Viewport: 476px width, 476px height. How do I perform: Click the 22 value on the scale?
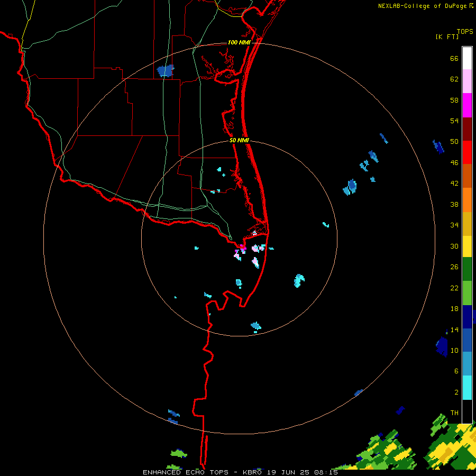(454, 288)
